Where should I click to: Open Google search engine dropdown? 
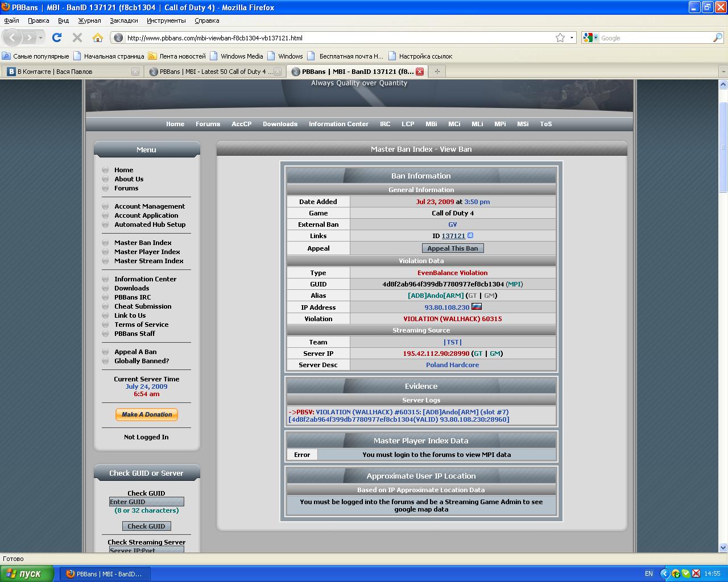590,38
